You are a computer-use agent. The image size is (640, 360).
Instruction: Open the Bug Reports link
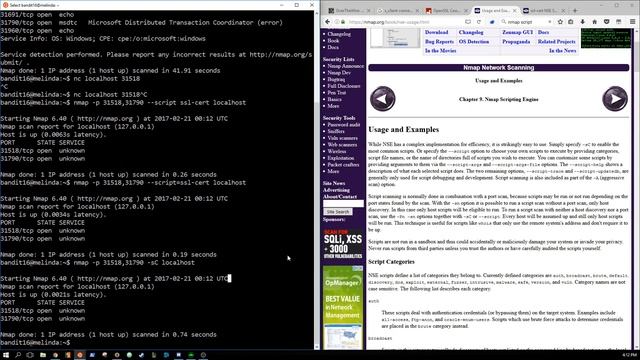439,42
